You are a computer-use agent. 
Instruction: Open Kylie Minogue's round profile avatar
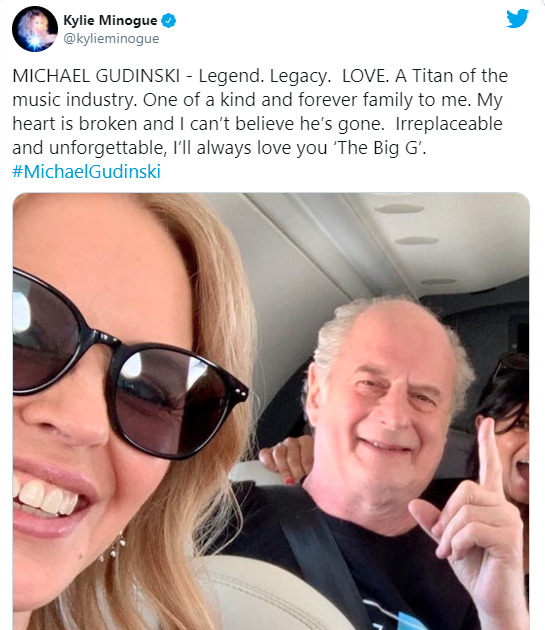[35, 29]
